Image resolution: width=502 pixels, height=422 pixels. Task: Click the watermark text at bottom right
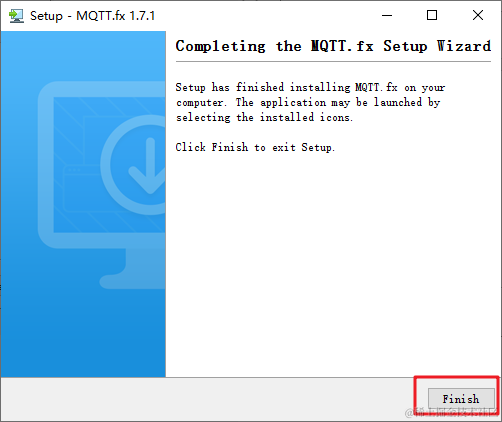point(452,413)
